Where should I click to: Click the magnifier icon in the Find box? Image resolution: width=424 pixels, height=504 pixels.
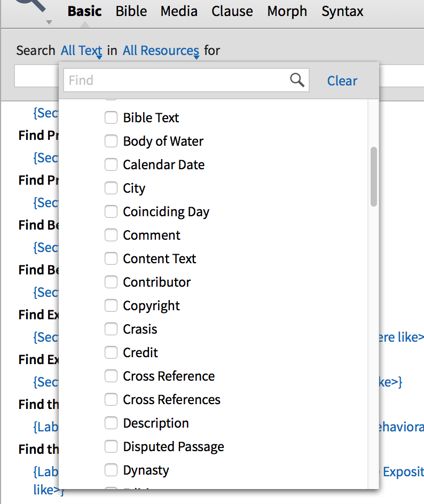297,80
